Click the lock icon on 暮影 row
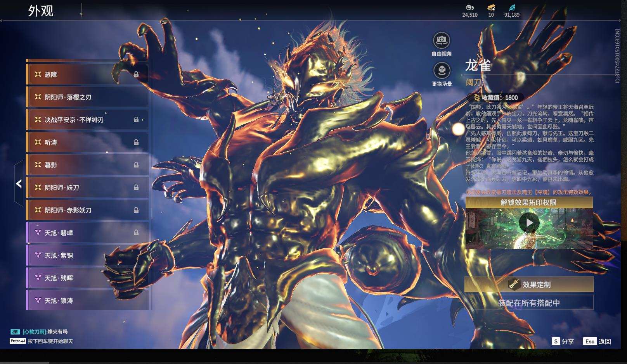 pos(136,165)
